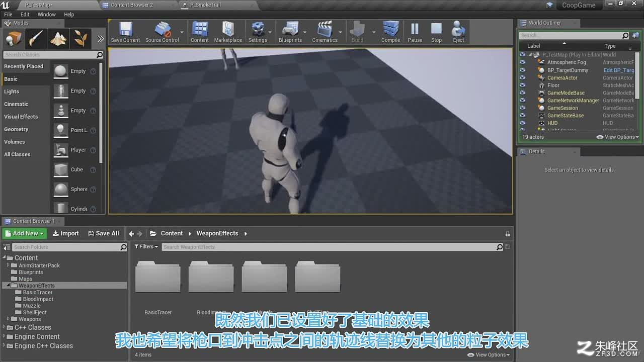Click the Content Browser lock icon
644x362 pixels.
click(508, 234)
